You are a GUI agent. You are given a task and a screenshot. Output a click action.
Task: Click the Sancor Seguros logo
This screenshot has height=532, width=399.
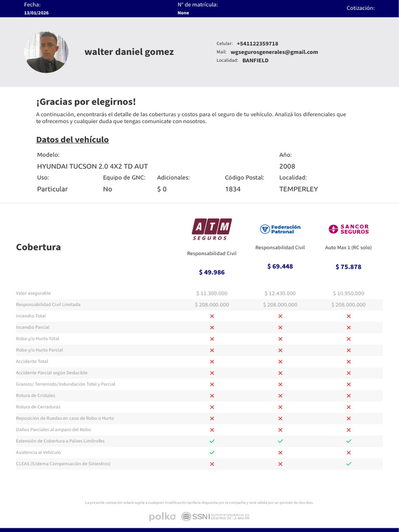[349, 229]
